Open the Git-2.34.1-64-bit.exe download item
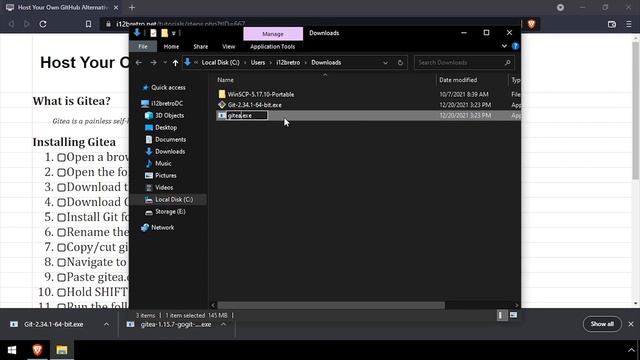The width and height of the screenshot is (640, 360). tap(53, 324)
